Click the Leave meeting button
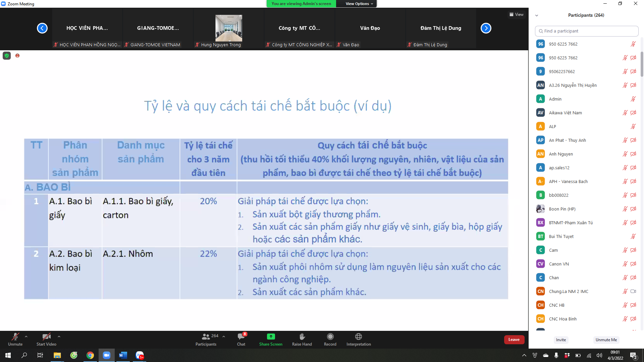The image size is (644, 362). coord(514,340)
